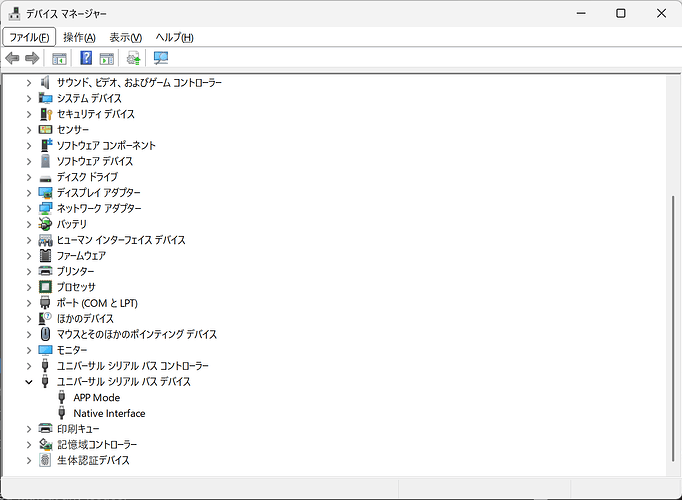Select the 生体認証デバイス category
Image resolution: width=682 pixels, height=500 pixels.
click(x=92, y=461)
